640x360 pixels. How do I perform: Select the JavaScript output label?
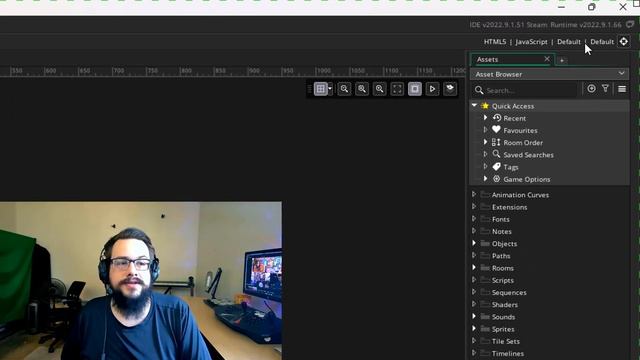(x=531, y=42)
